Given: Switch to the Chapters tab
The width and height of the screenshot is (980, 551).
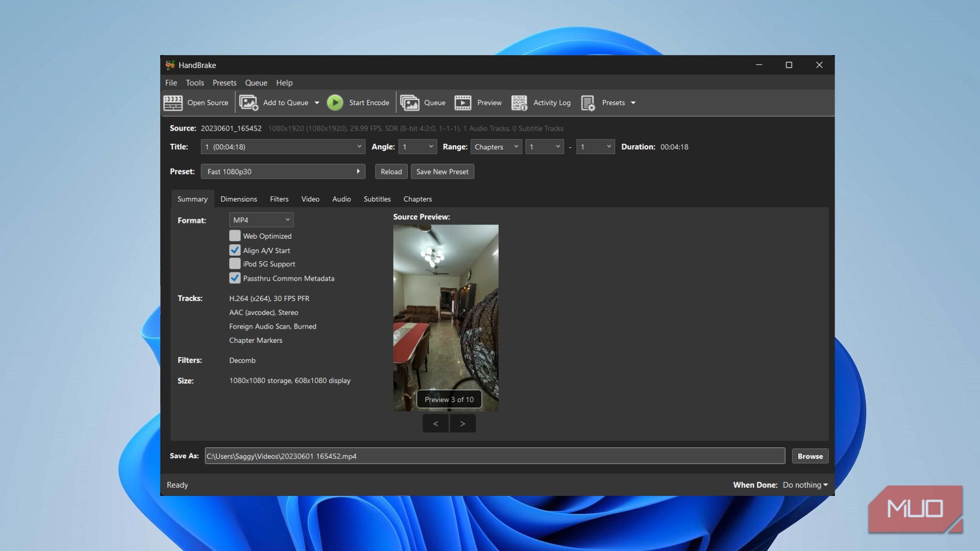Looking at the screenshot, I should coord(418,199).
